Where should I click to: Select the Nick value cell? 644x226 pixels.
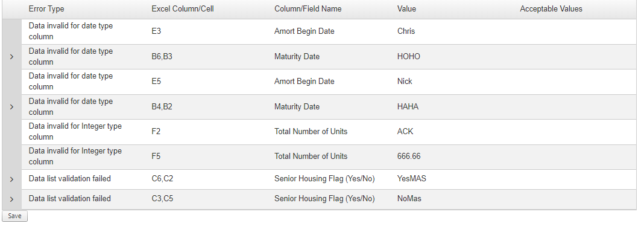(405, 82)
